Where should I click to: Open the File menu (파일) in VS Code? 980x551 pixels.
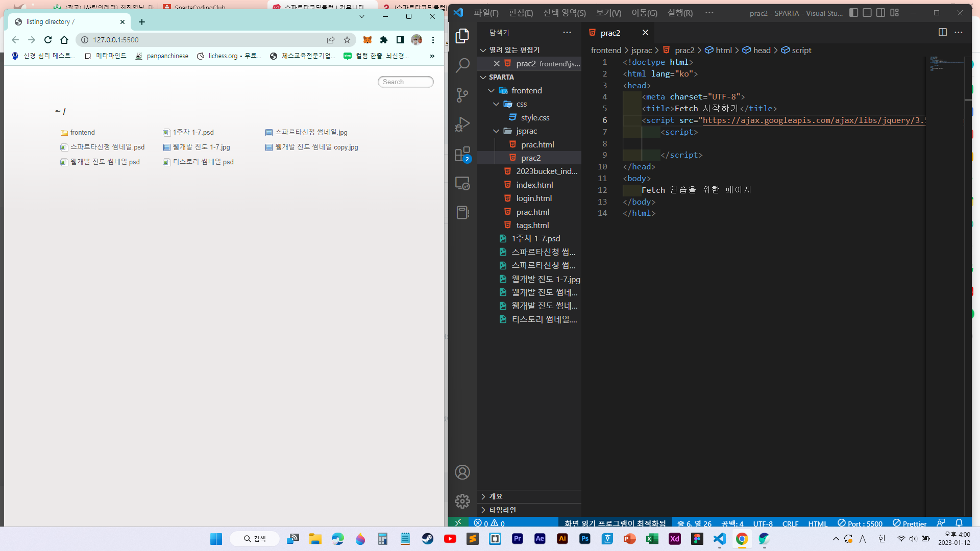pos(486,13)
